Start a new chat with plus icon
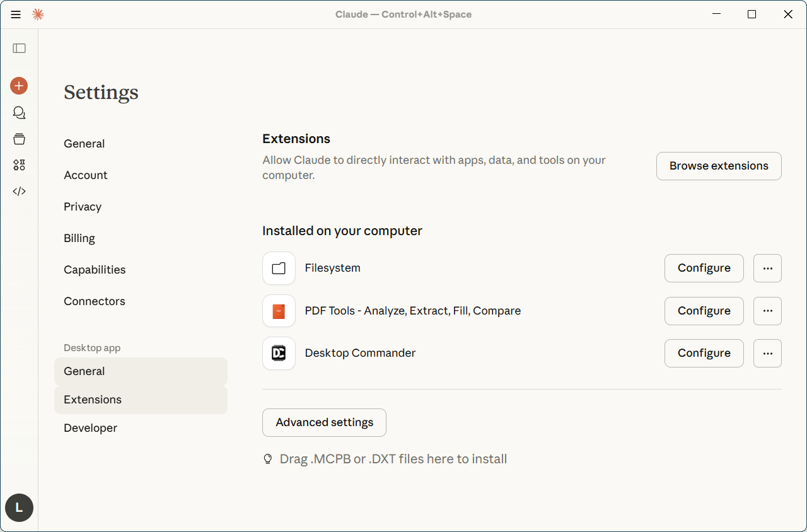The height and width of the screenshot is (532, 807). tap(19, 86)
